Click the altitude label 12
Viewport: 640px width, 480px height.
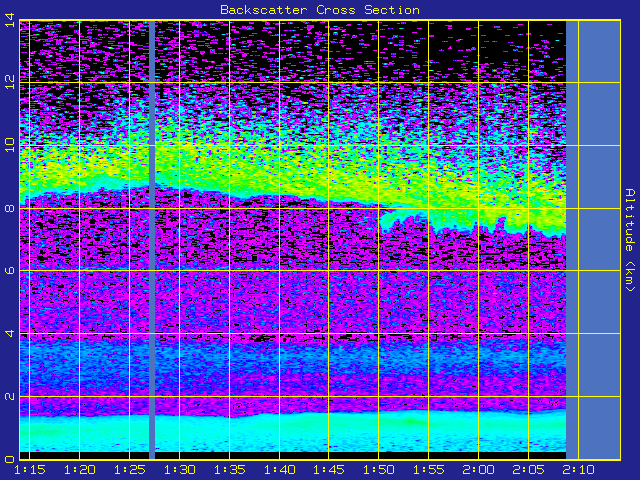pyautogui.click(x=10, y=82)
